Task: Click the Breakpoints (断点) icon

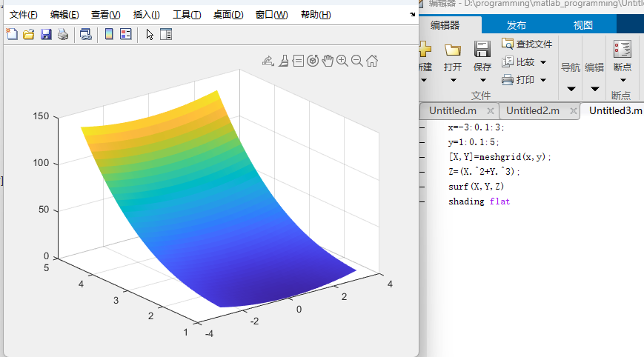Action: pyautogui.click(x=623, y=49)
